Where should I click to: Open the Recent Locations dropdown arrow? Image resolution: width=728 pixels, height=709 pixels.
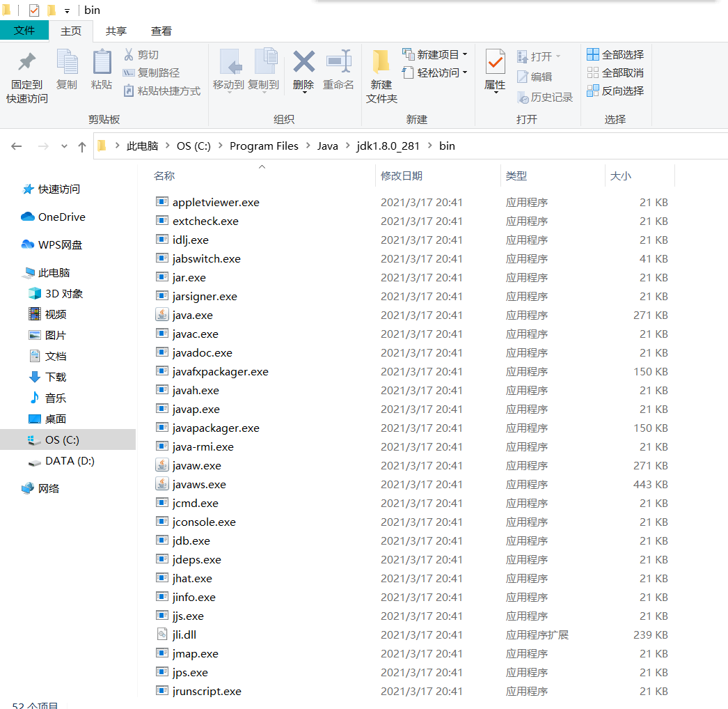point(64,146)
